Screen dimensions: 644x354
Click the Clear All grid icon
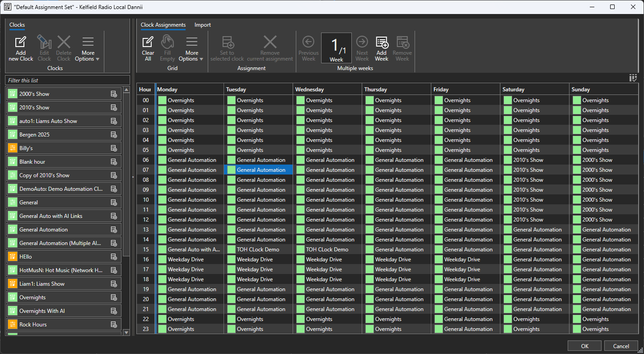148,42
